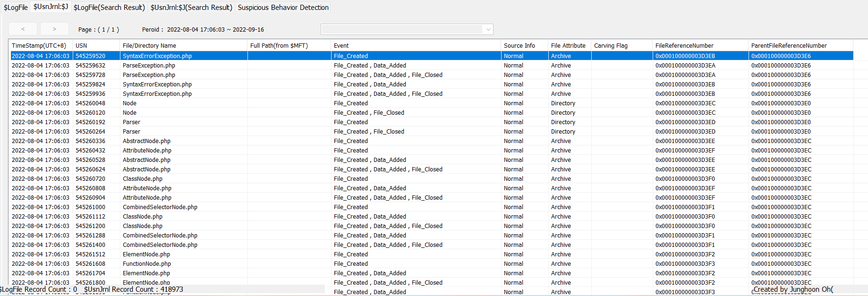
Task: Click the ParentFileReferenceNumber column header
Action: (x=789, y=46)
